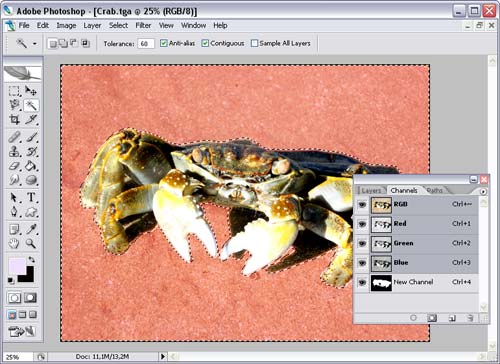Switch to Quick Mask Mode
The height and width of the screenshot is (364, 500).
pyautogui.click(x=30, y=298)
